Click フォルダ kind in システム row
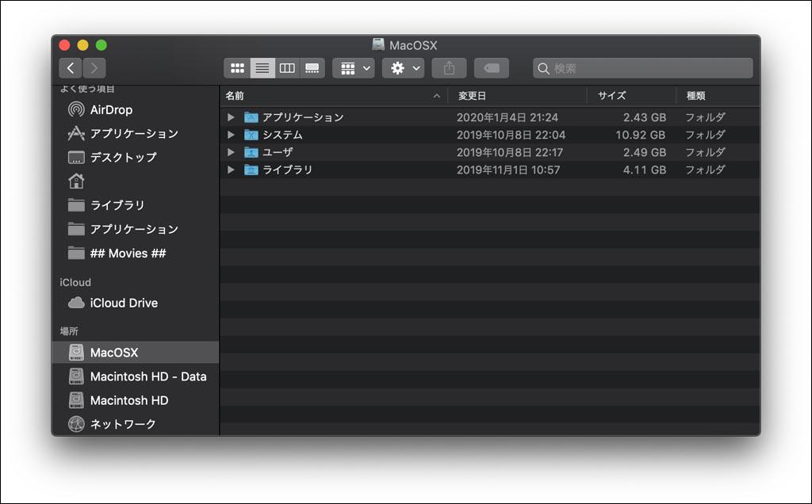812x504 pixels. pos(705,135)
